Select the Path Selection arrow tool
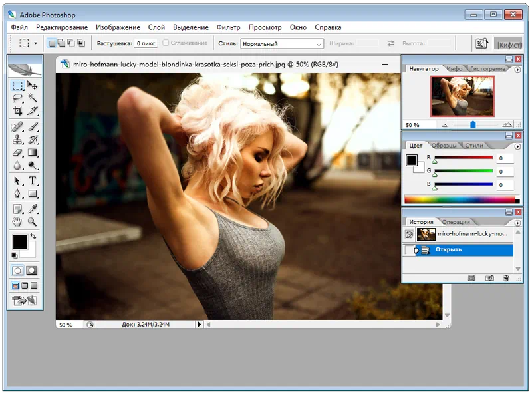This screenshot has height=393, width=532. click(x=18, y=181)
